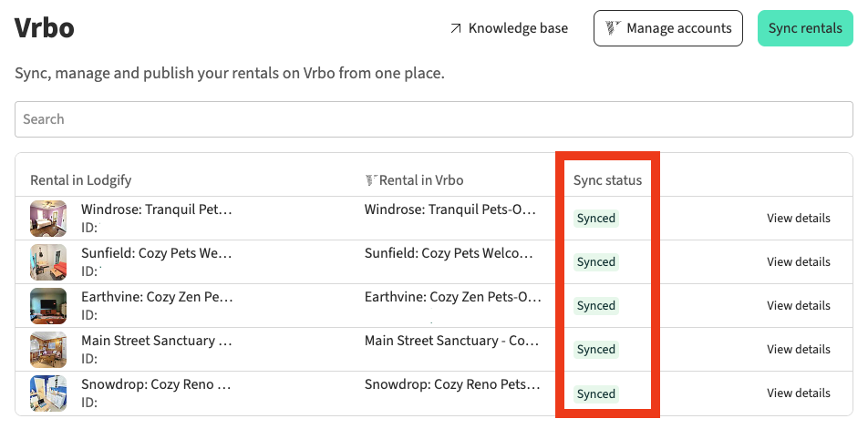Select Snowdrop: Cozy Reno Lodgify rental name
The height and width of the screenshot is (429, 868).
(x=156, y=384)
